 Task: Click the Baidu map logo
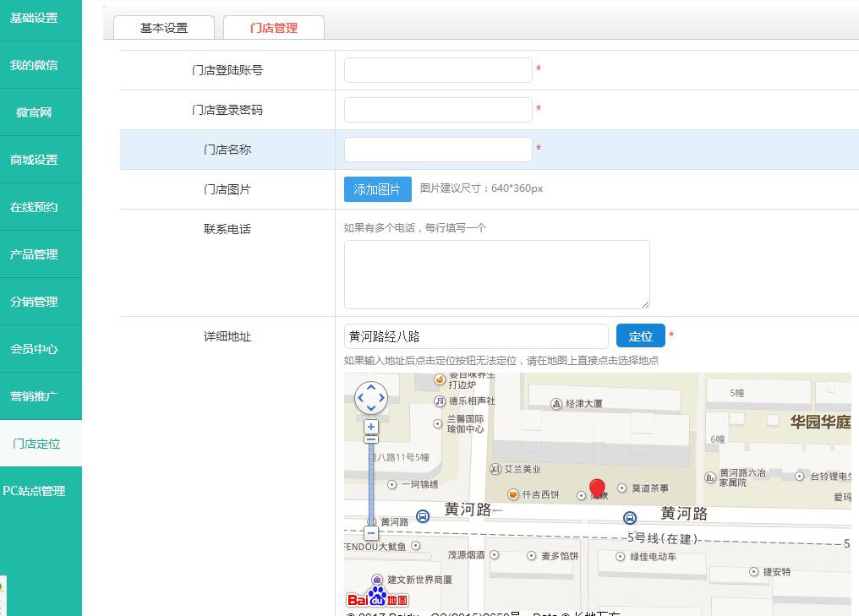(377, 597)
